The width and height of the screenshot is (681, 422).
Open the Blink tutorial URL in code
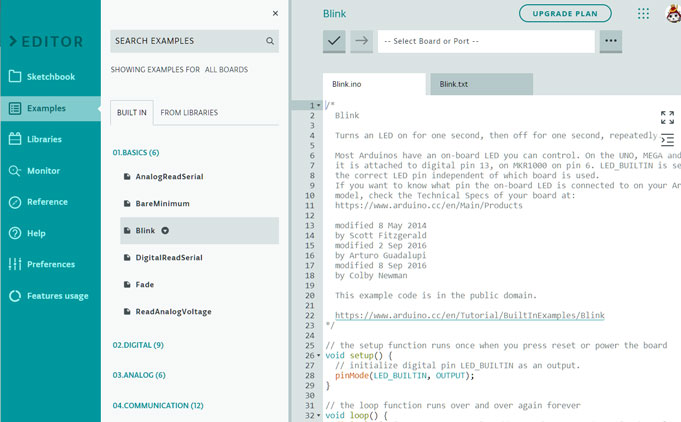469,316
